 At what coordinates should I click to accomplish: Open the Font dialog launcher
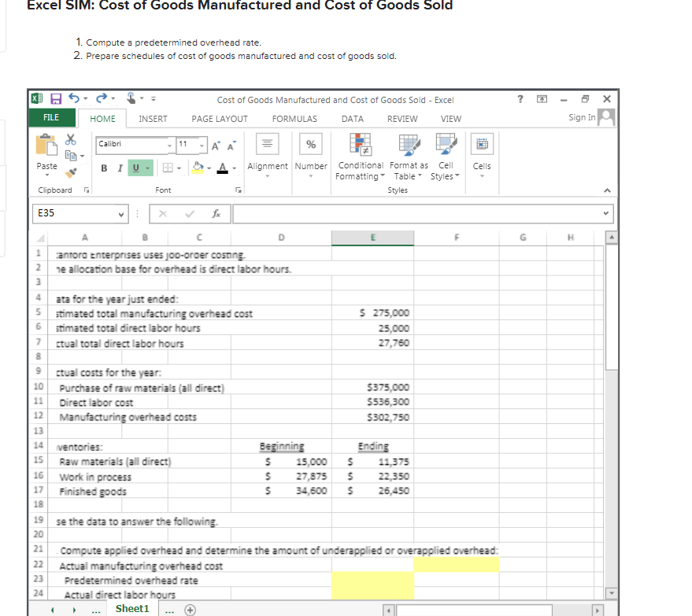pyautogui.click(x=239, y=190)
